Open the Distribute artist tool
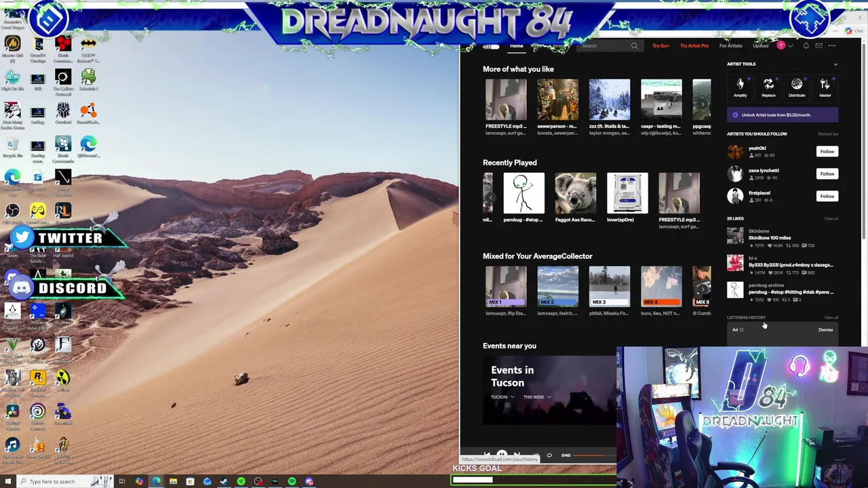The width and height of the screenshot is (868, 488). [797, 87]
